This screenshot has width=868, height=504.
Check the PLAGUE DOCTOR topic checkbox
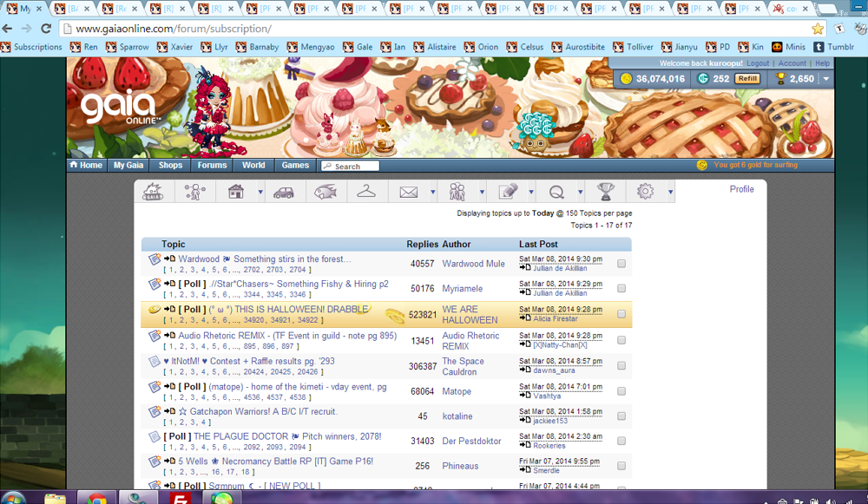tap(621, 441)
